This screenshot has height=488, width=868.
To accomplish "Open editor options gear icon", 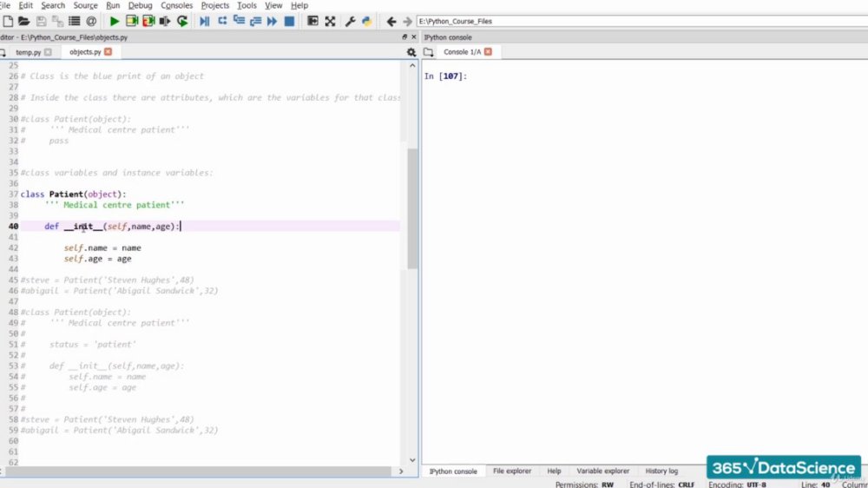I will pyautogui.click(x=411, y=52).
